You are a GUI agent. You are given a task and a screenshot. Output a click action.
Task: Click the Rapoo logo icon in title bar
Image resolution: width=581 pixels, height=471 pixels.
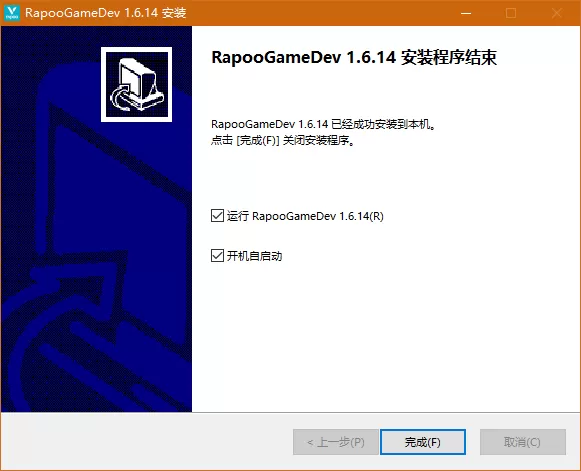pyautogui.click(x=12, y=13)
